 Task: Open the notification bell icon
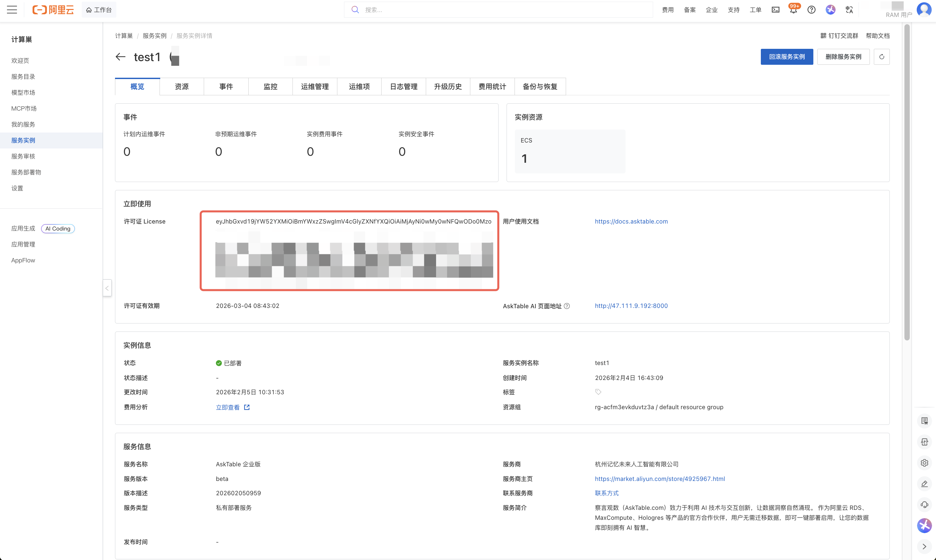(793, 10)
